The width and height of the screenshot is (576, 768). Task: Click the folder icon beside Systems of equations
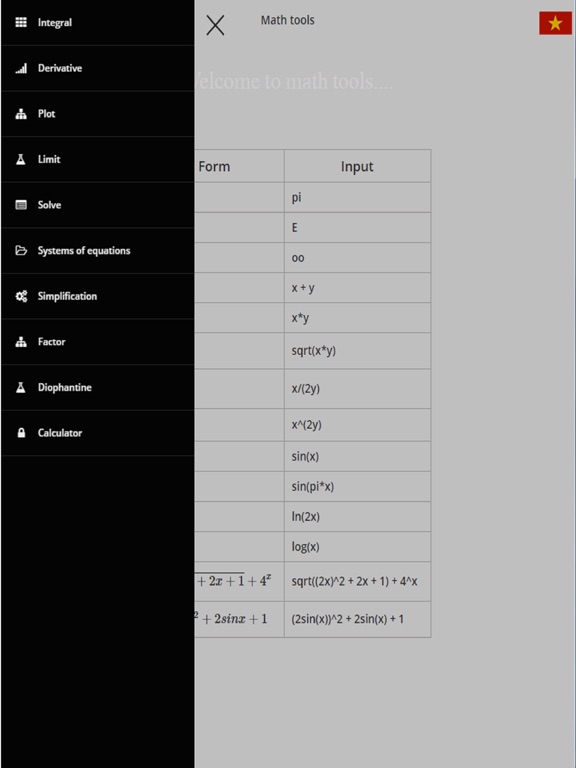(21, 250)
